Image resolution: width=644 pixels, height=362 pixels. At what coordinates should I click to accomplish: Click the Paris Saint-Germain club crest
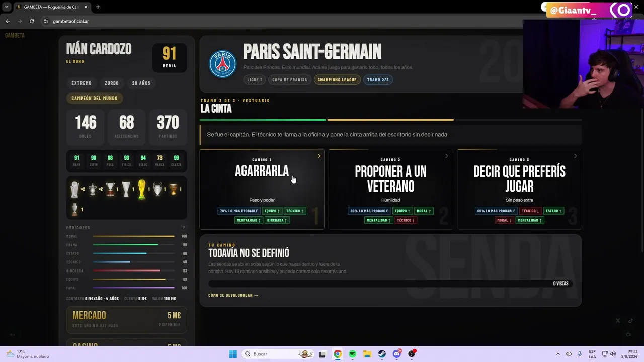click(x=222, y=64)
